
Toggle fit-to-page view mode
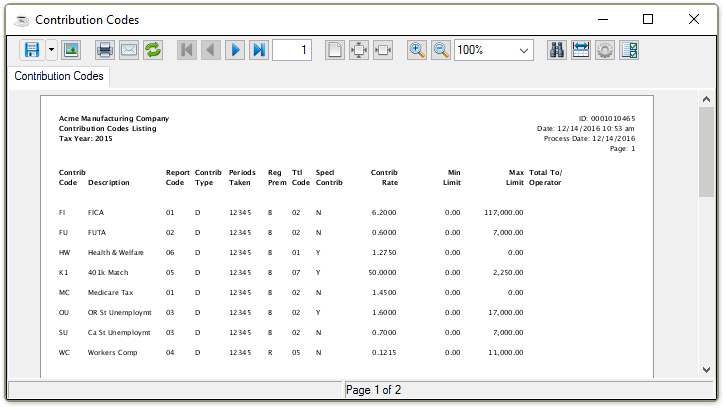[x=359, y=50]
